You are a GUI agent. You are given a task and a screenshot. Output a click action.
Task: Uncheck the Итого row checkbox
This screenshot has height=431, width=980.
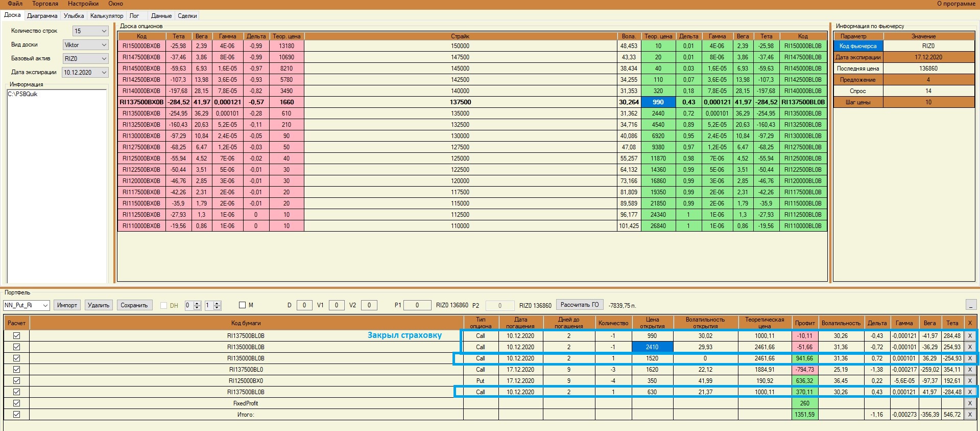point(16,415)
